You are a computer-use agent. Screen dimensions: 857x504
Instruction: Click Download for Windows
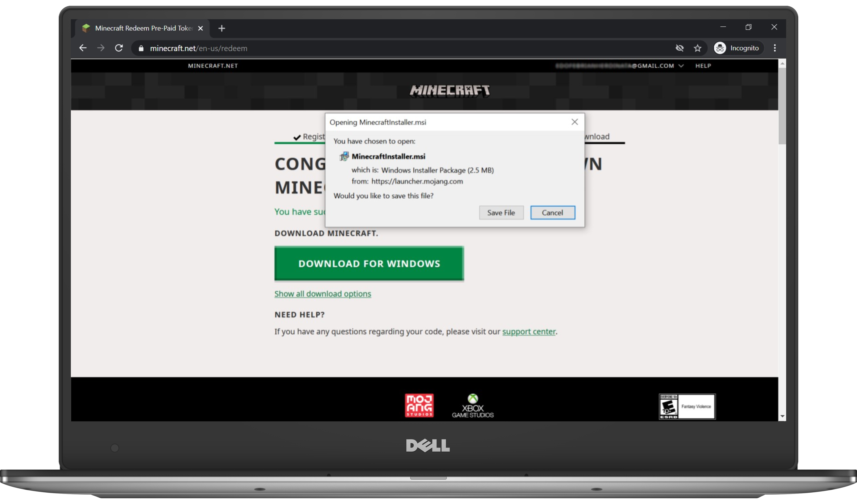[369, 264]
